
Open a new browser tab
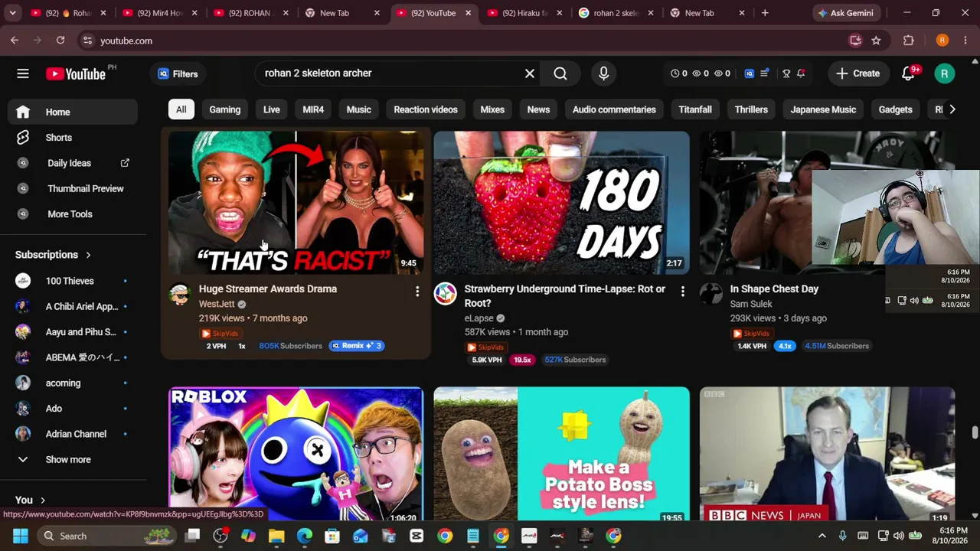(x=765, y=13)
